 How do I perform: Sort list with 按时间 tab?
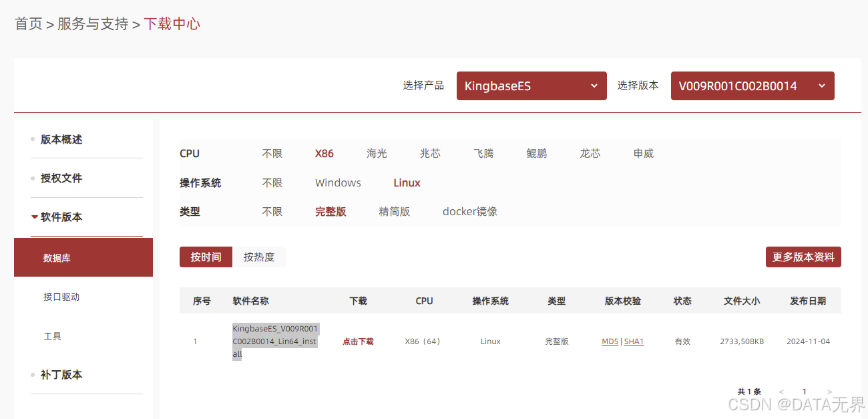(x=206, y=257)
